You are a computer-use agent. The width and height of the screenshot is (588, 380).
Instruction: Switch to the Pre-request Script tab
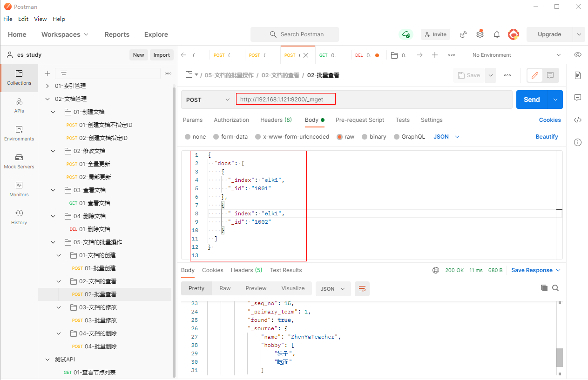click(360, 120)
